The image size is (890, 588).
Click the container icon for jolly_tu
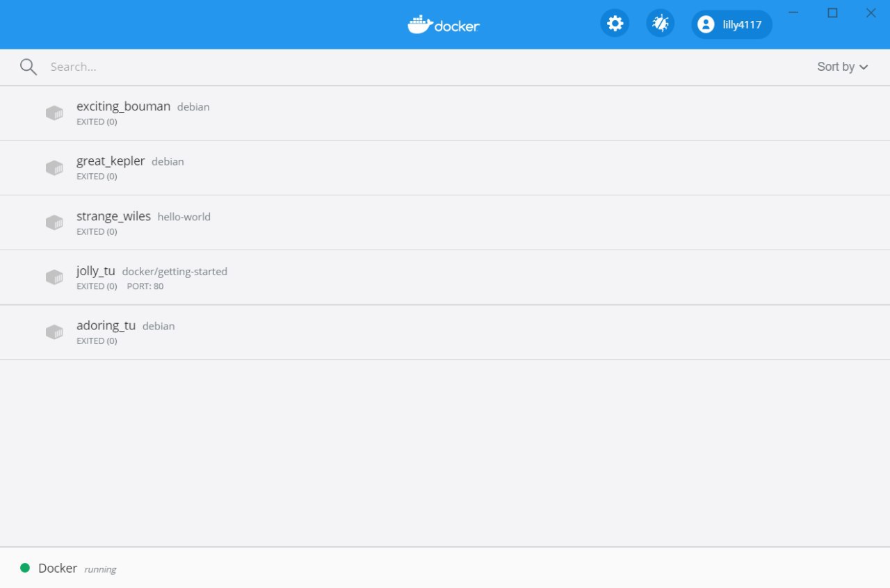(x=54, y=277)
